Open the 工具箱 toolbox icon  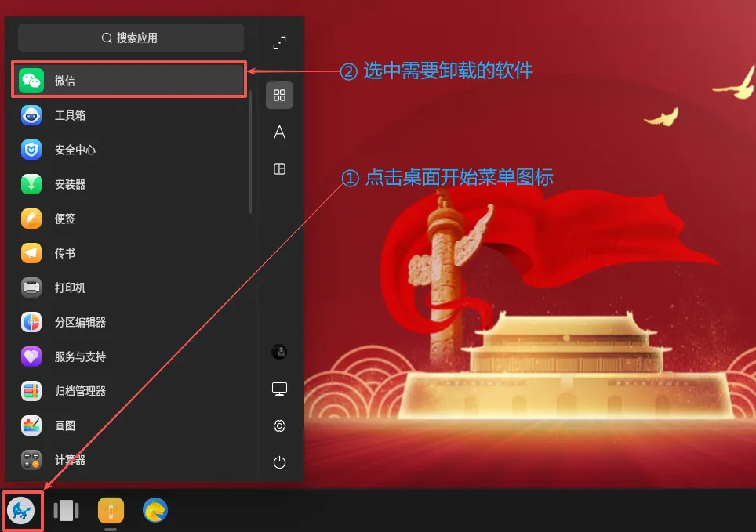point(31,115)
